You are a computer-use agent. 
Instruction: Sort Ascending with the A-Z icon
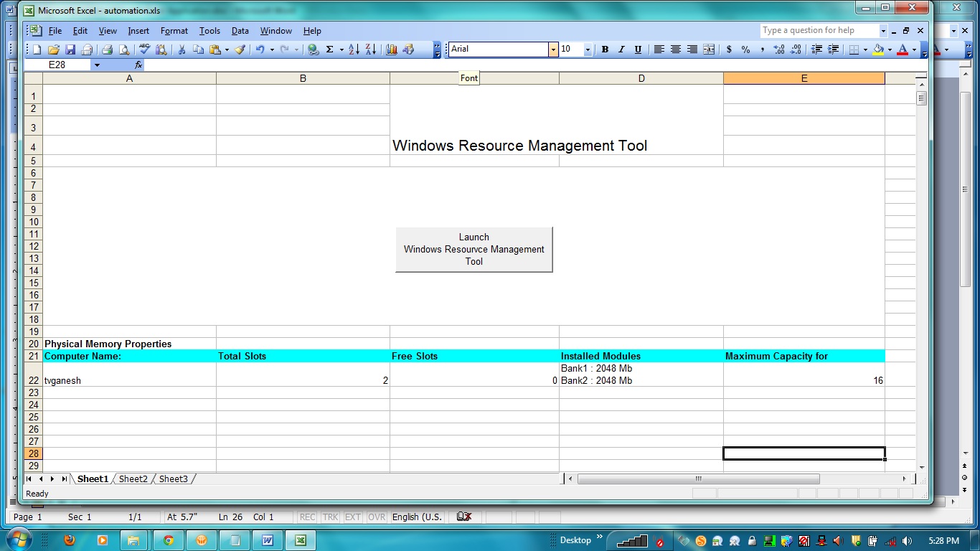354,49
